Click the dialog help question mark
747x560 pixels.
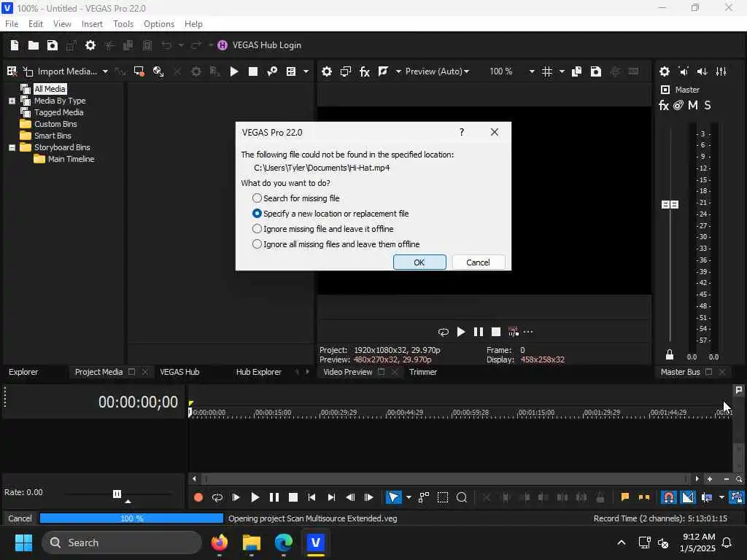[x=461, y=133]
